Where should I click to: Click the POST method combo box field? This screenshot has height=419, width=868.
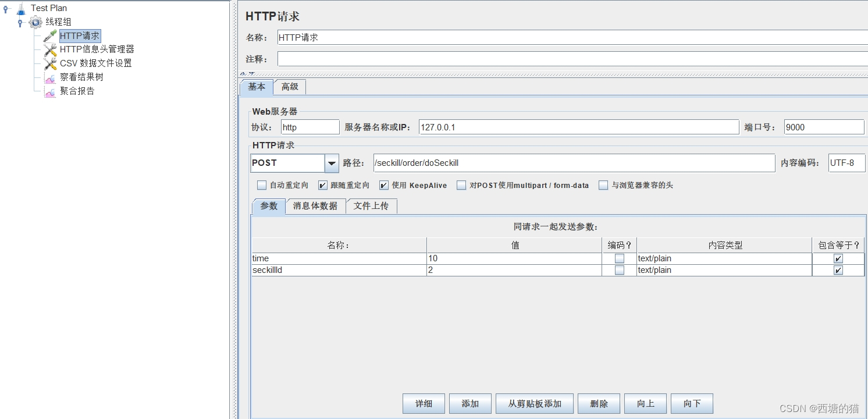pyautogui.click(x=287, y=164)
